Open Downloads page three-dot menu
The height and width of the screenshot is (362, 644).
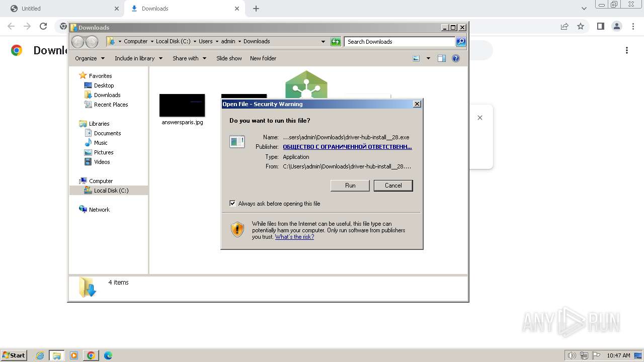point(627,50)
